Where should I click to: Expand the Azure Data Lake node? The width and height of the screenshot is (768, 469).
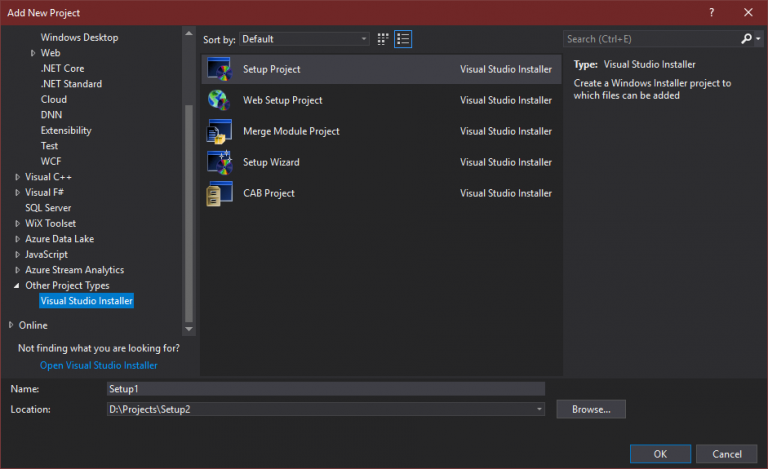coord(18,239)
